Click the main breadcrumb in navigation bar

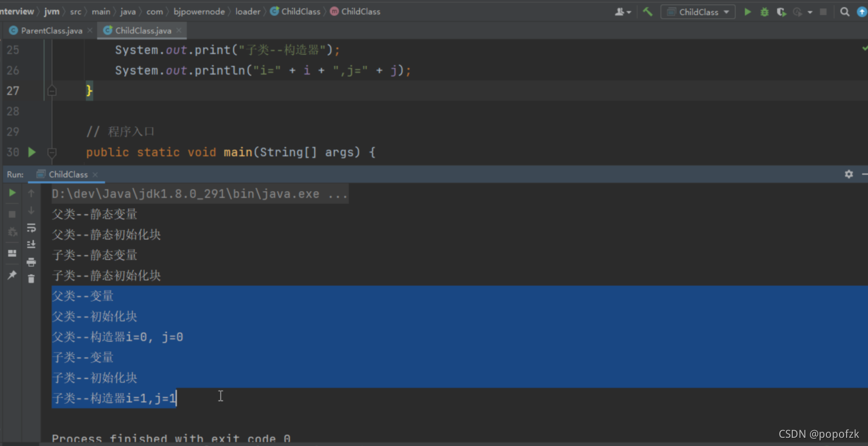(101, 12)
